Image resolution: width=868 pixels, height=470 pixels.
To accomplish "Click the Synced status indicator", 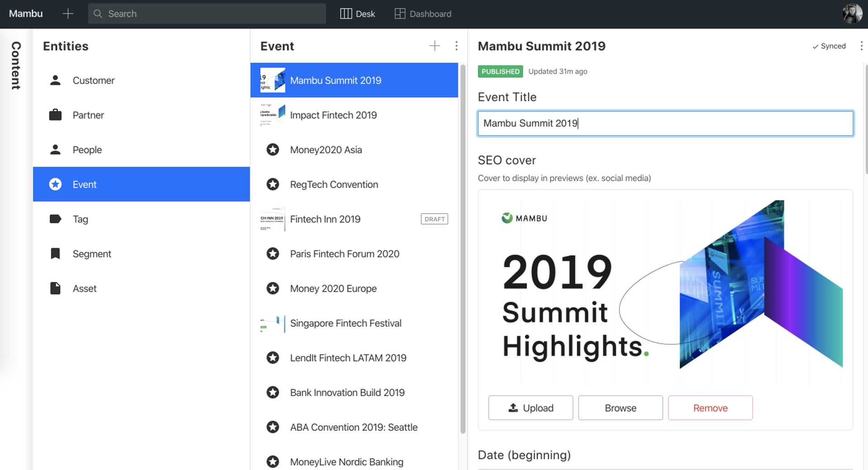I will tap(829, 46).
